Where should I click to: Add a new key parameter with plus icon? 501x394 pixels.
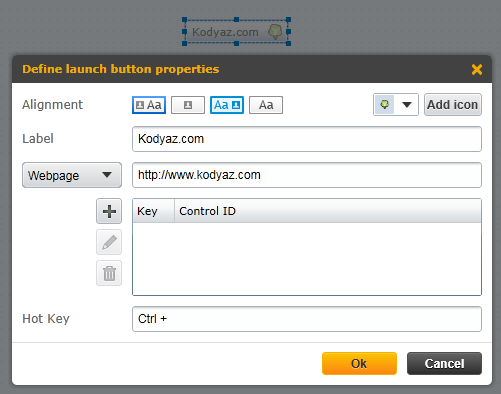pos(109,211)
